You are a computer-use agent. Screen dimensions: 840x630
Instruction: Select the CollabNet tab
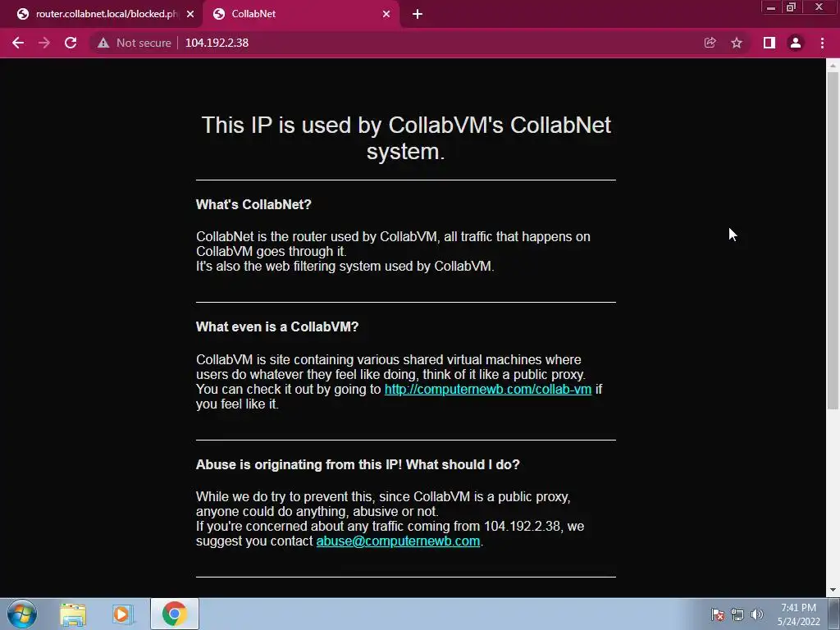point(300,14)
